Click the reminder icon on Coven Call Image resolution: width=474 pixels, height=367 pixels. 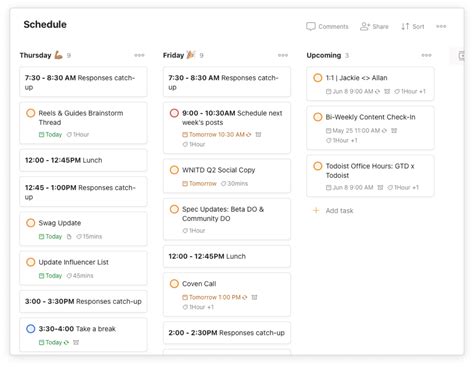pyautogui.click(x=254, y=297)
